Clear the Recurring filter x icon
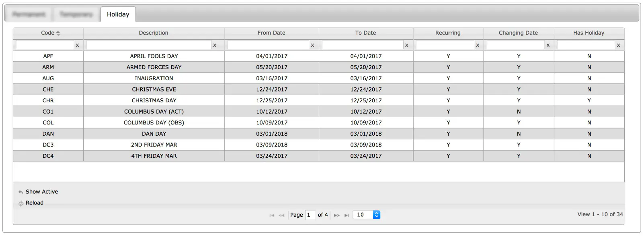 point(478,45)
